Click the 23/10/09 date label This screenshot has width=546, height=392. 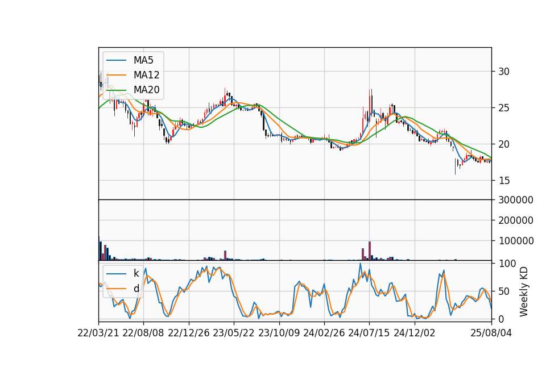[x=279, y=333]
